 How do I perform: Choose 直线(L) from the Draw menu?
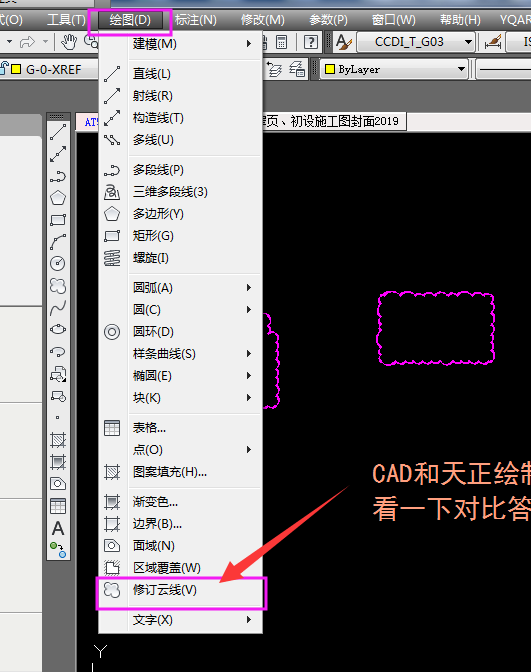(180, 74)
